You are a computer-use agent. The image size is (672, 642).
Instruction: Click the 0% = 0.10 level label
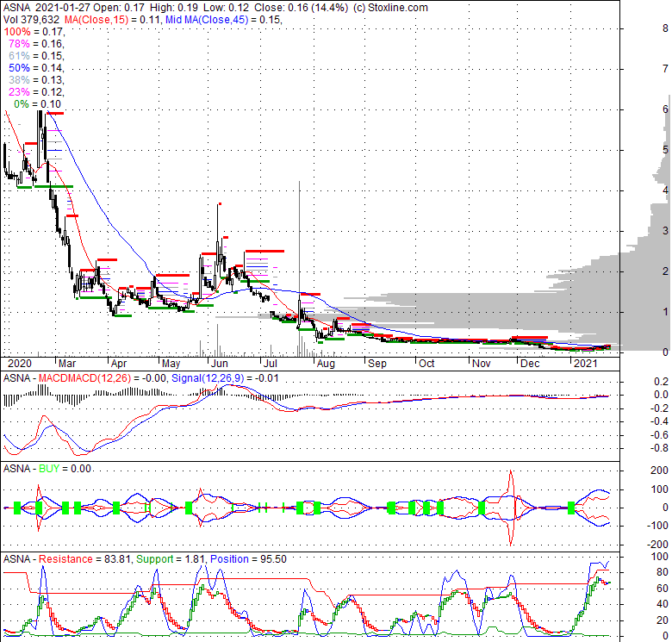37,103
